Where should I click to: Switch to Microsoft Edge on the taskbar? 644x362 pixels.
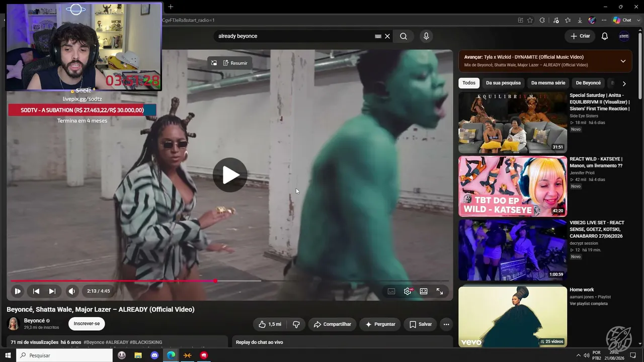click(171, 355)
